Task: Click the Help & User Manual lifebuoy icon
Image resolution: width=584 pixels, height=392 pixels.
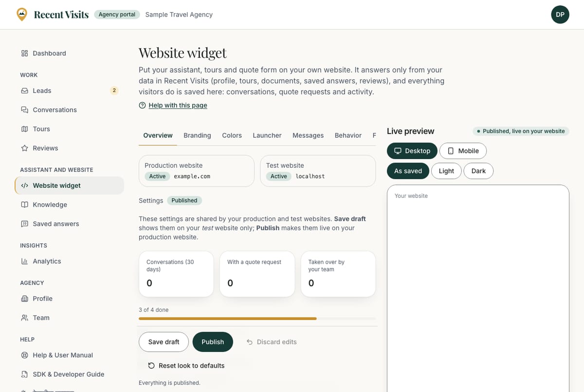Action: click(x=24, y=356)
